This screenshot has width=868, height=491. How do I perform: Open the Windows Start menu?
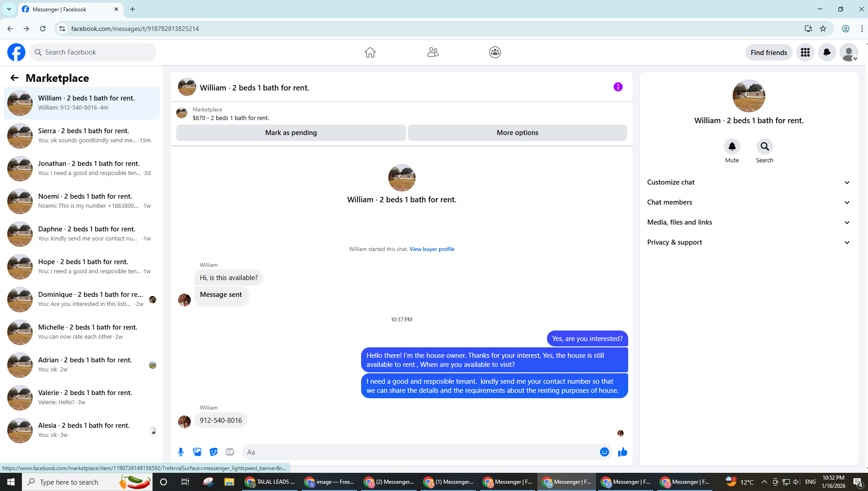click(11, 482)
